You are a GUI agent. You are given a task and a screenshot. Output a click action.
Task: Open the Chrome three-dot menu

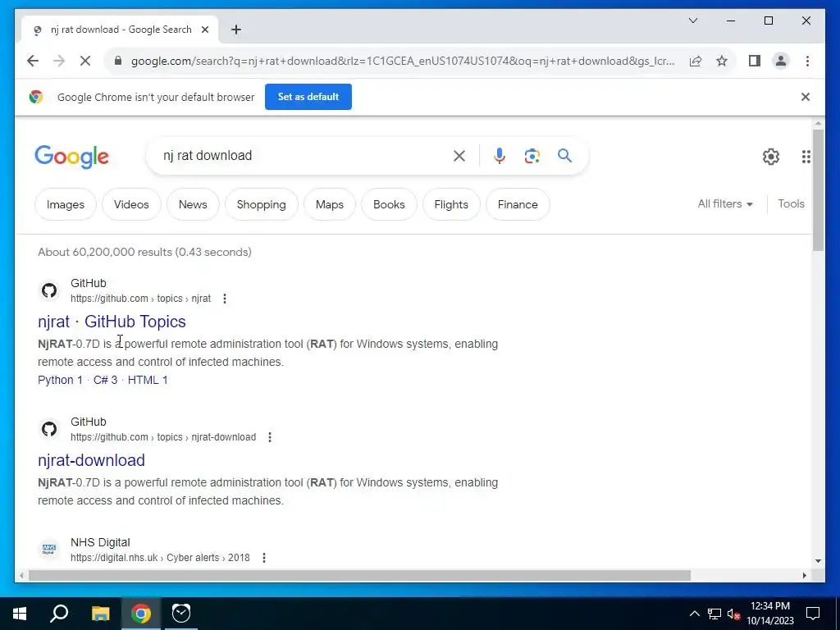click(x=807, y=61)
